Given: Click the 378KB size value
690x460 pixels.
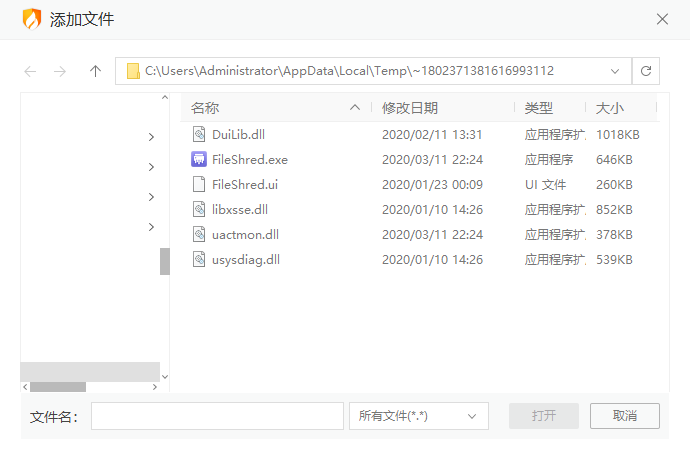Looking at the screenshot, I should (614, 235).
